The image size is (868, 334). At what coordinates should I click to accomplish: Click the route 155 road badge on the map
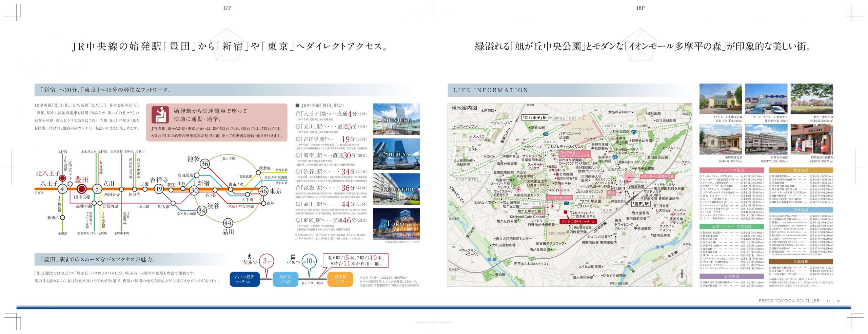point(566,203)
